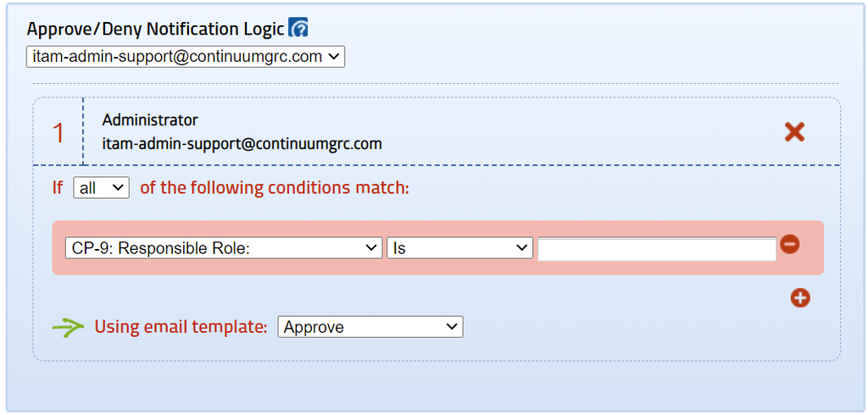Viewport: 868px width, 415px height.
Task: Open the CP-9: Responsible Role field dropdown
Action: pos(224,248)
